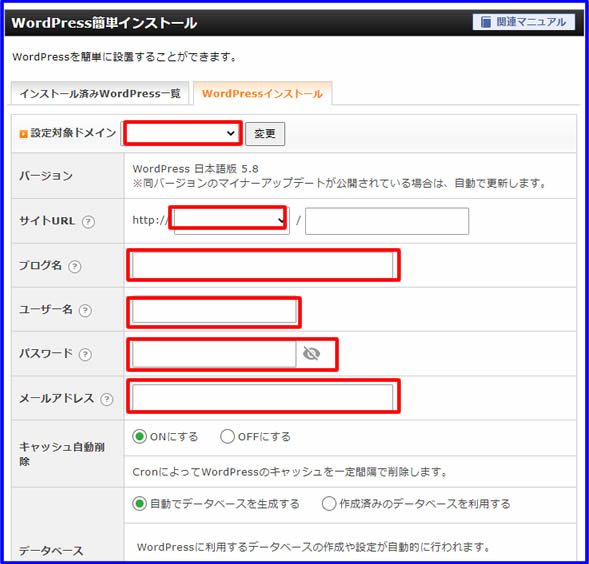Viewport: 589px width, 564px height.
Task: Select ONにする for cache auto-delete
Action: tap(139, 437)
